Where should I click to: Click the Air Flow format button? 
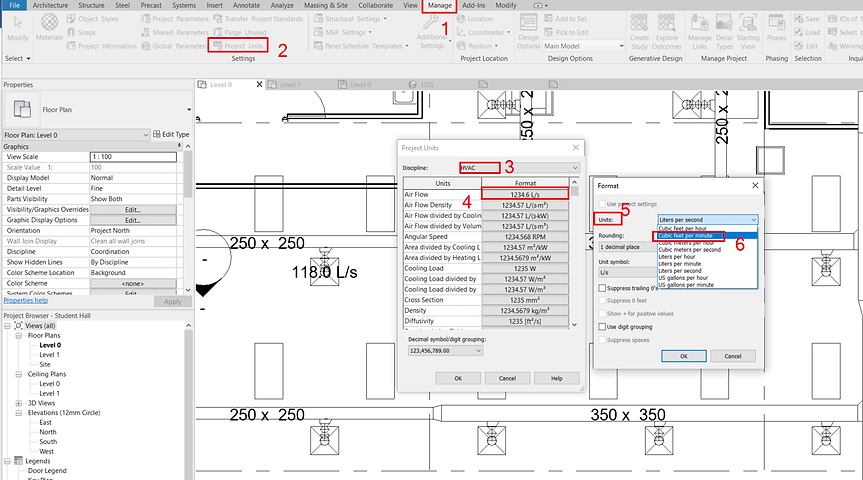(x=525, y=194)
